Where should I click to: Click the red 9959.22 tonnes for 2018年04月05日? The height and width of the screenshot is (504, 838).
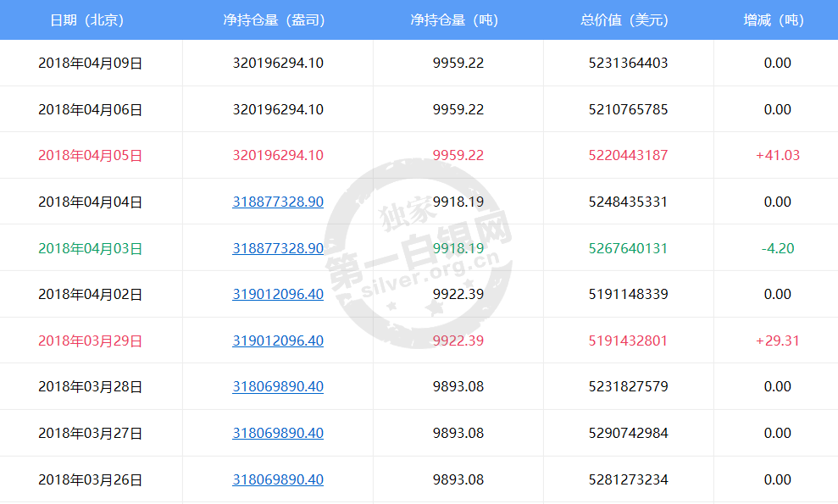458,156
